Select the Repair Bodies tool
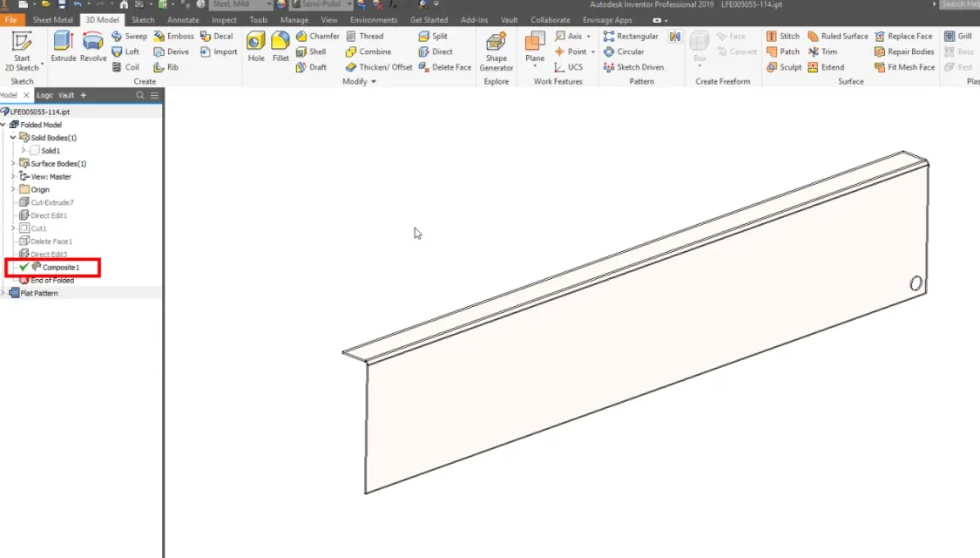The width and height of the screenshot is (980, 558). click(904, 52)
